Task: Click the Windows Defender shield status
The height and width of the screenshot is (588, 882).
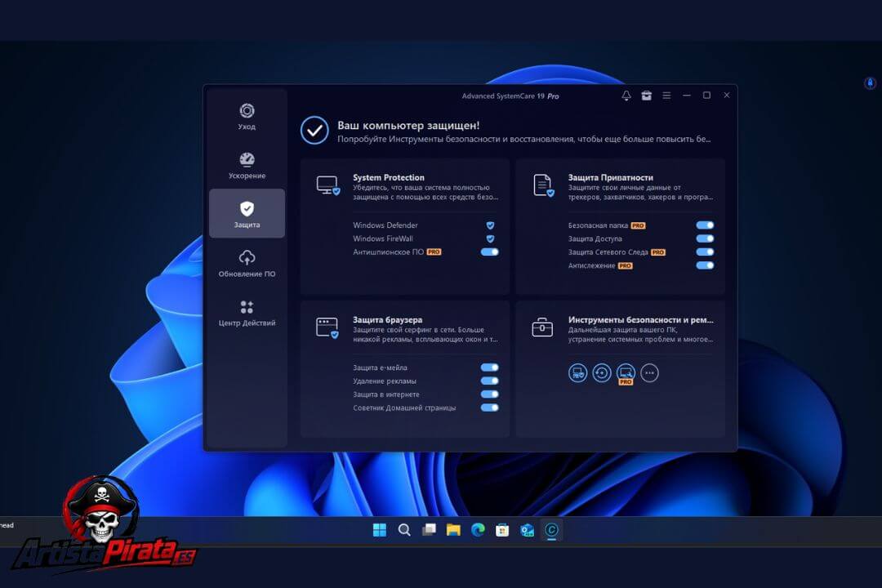Action: 490,225
